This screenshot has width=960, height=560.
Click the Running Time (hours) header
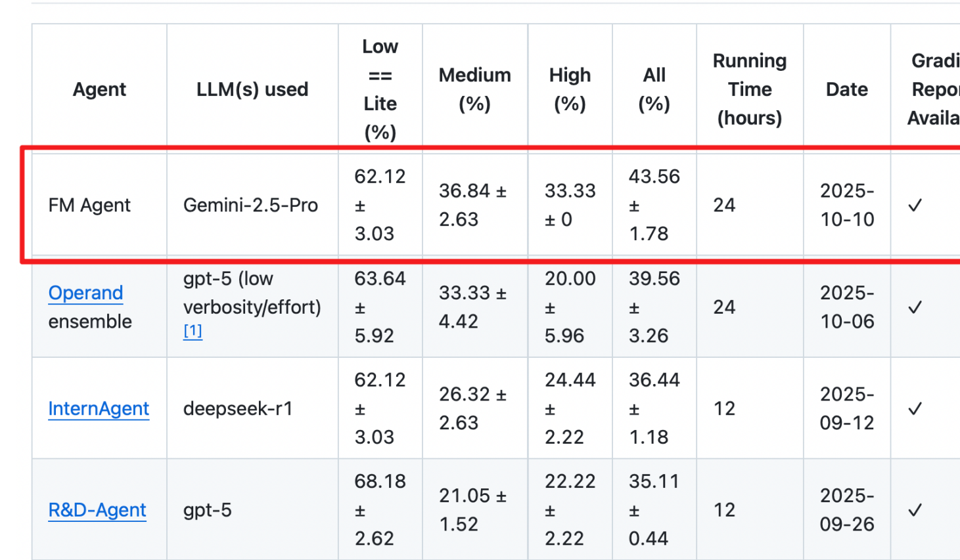tap(750, 89)
